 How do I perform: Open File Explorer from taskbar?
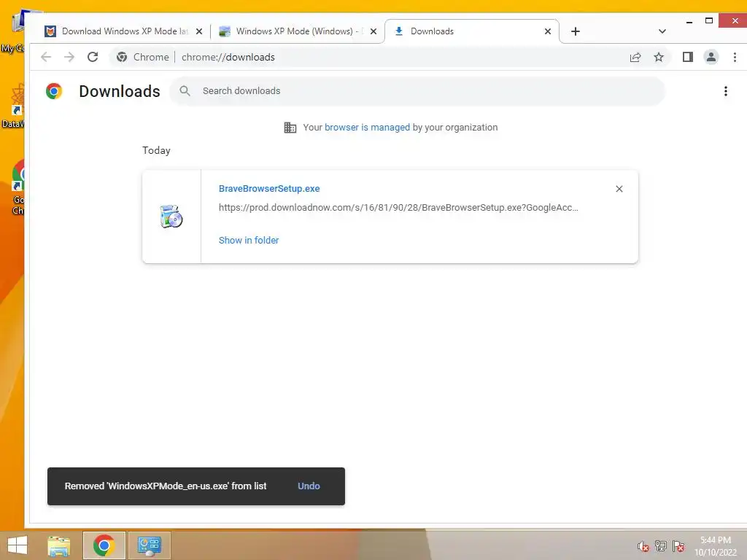(59, 545)
